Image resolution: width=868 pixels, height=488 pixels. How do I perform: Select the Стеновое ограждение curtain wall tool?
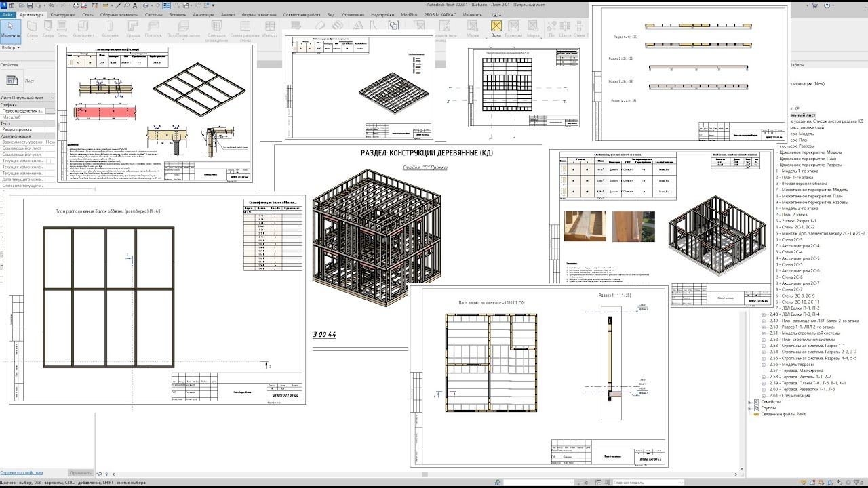(216, 30)
